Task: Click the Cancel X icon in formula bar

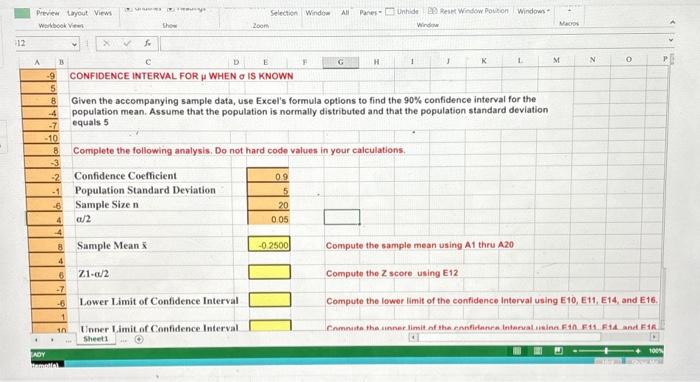Action: coord(106,43)
